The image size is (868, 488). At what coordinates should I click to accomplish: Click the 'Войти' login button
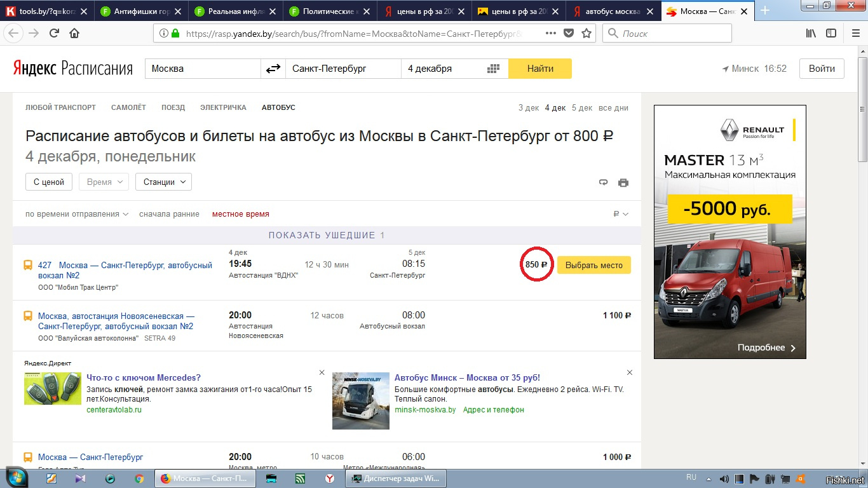[822, 69]
